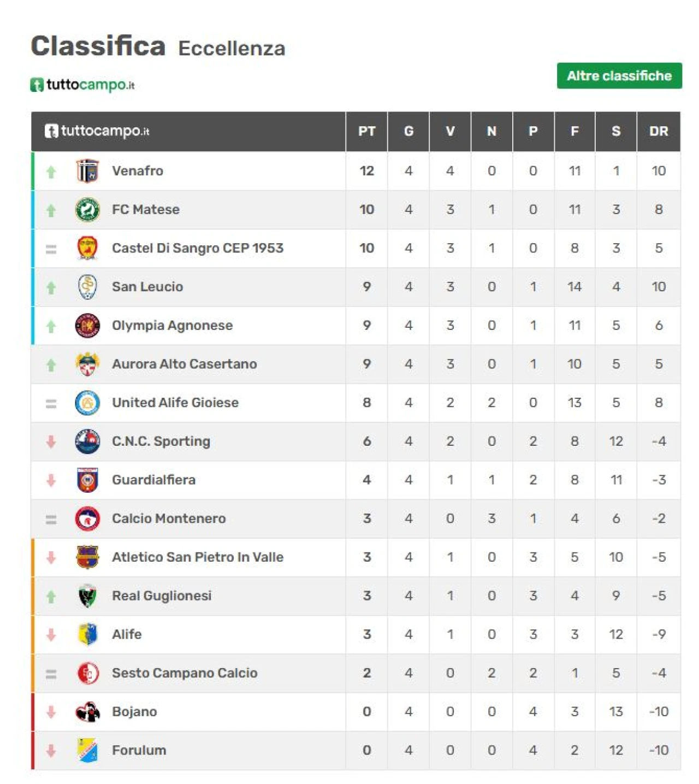Open the Aurora Alto Casertano team link
699x784 pixels.
(x=184, y=364)
